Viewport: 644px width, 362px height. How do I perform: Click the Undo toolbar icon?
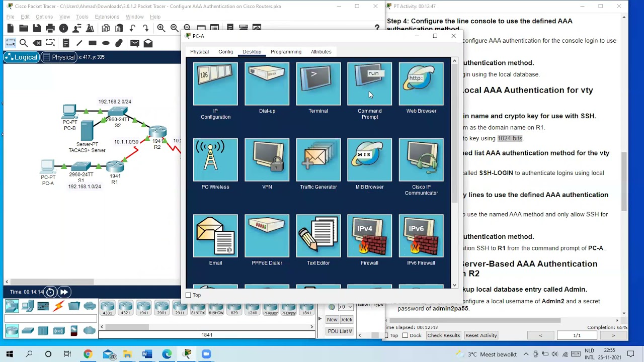click(x=132, y=28)
